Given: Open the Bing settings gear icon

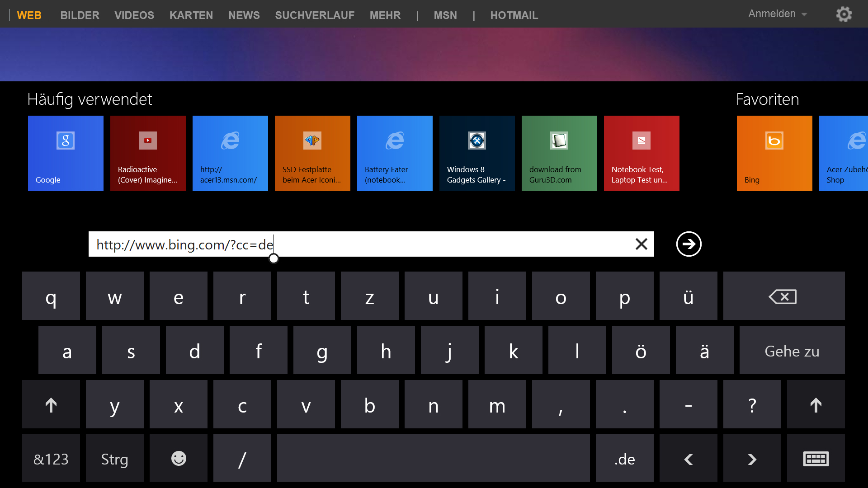Looking at the screenshot, I should click(x=844, y=14).
